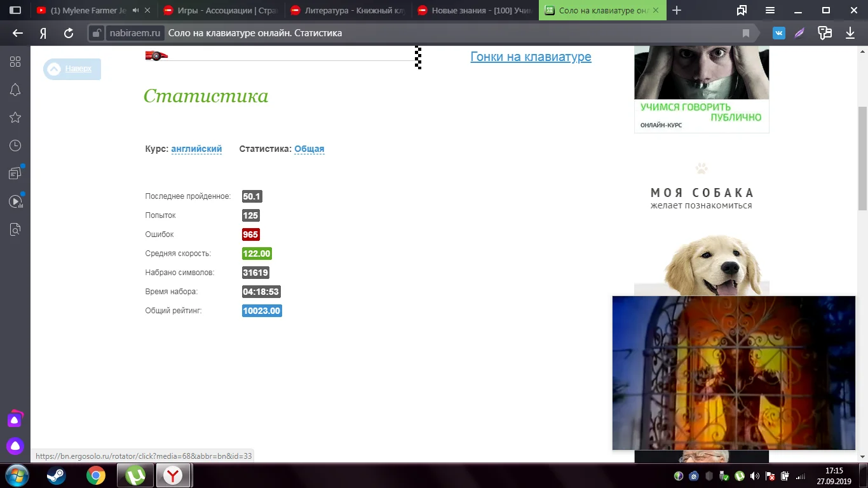Click the red 965 errors badge

click(250, 234)
